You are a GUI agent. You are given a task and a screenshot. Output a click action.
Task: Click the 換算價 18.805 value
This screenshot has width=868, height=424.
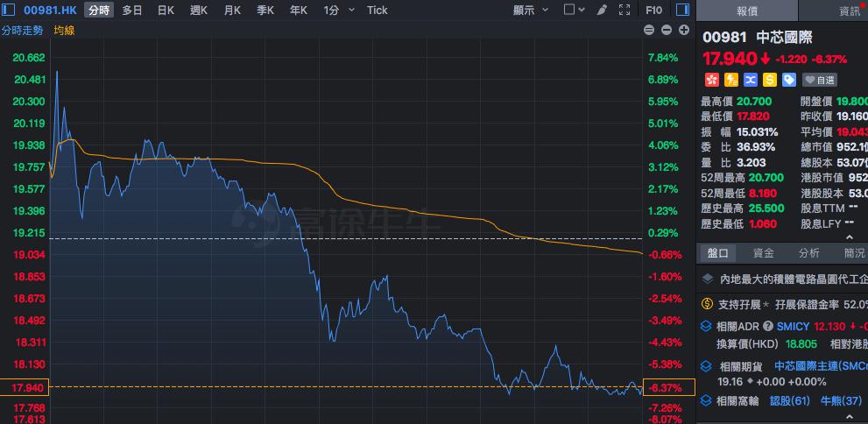click(x=801, y=343)
